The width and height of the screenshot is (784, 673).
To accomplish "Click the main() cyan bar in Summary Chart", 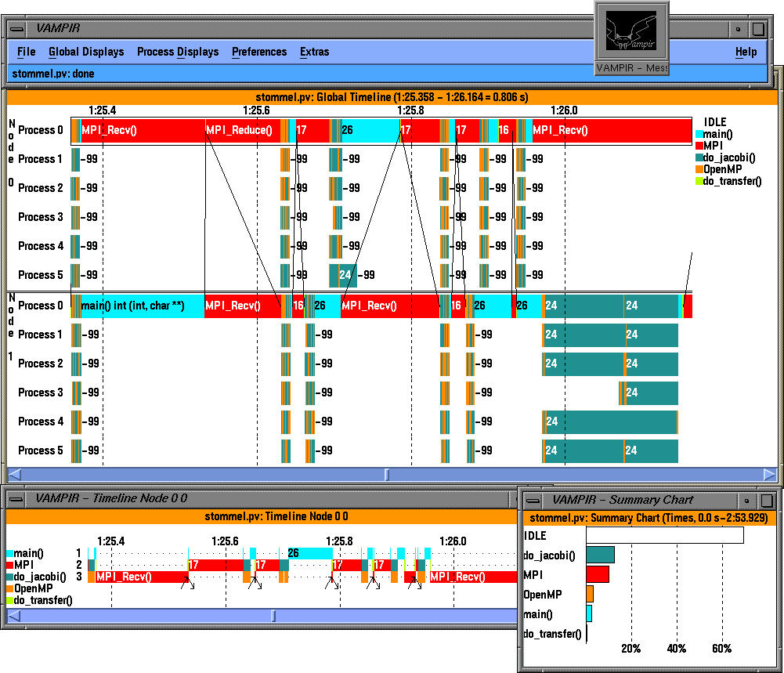I will (589, 614).
